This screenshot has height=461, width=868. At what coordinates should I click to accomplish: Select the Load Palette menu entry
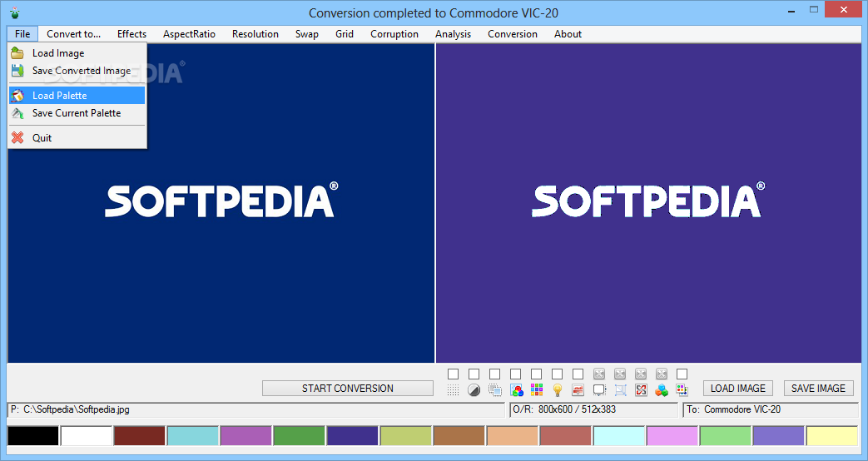point(77,95)
